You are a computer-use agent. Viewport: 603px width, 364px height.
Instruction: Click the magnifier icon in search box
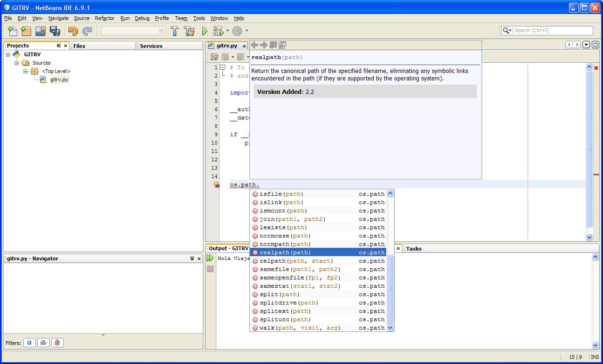click(x=506, y=30)
